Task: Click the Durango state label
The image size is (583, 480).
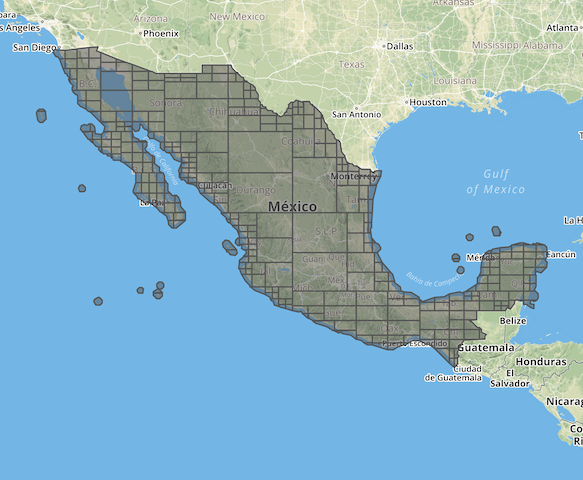Action: pos(256,190)
